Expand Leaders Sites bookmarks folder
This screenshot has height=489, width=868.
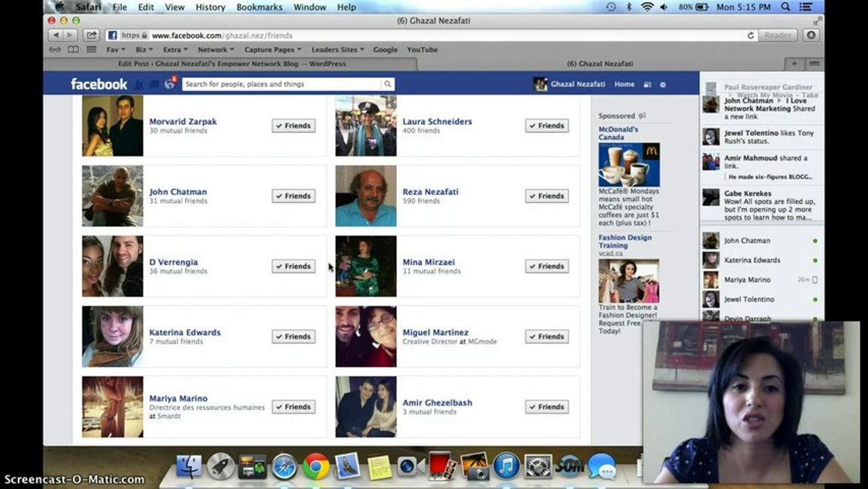tap(338, 50)
